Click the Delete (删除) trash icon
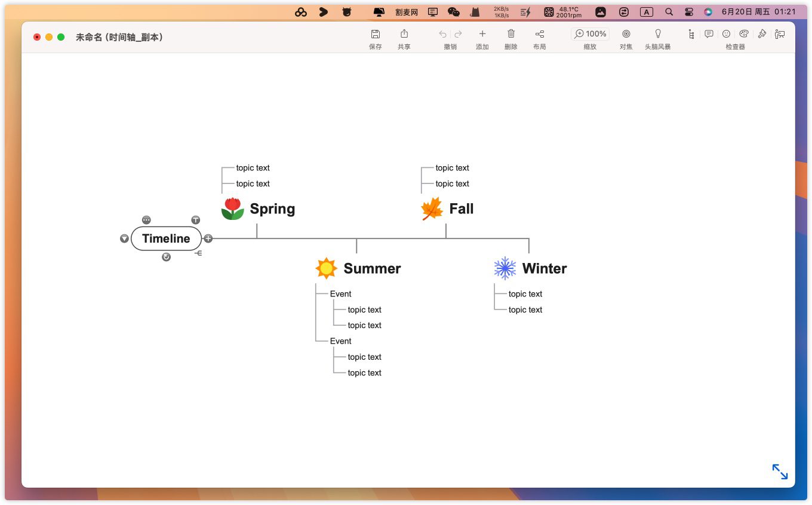 511,34
